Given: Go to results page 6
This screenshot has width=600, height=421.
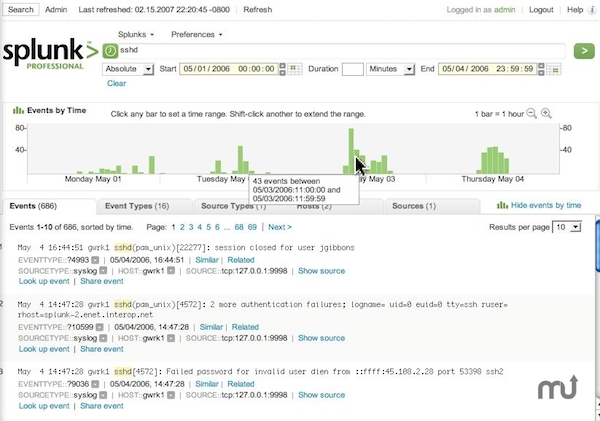Looking at the screenshot, I should (x=217, y=227).
